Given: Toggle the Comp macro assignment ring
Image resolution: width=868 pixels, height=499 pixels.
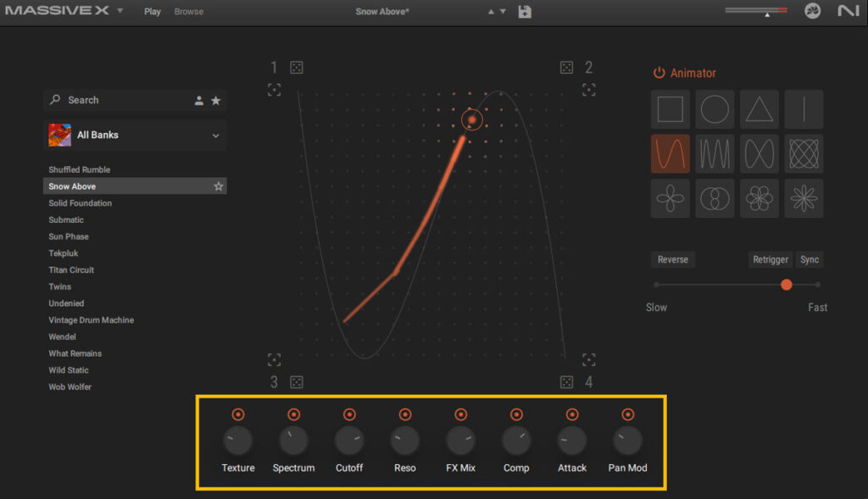Looking at the screenshot, I should point(516,414).
